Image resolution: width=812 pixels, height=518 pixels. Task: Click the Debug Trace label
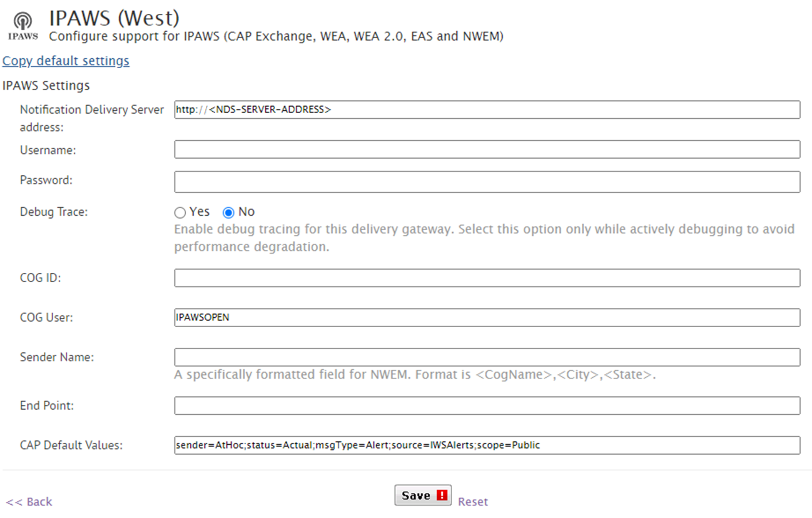click(x=54, y=212)
